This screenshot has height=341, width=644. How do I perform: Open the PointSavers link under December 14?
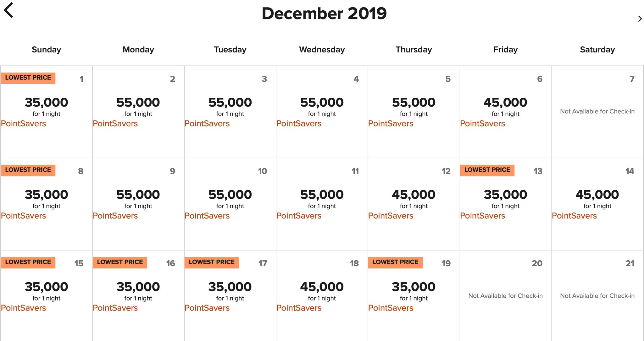(574, 216)
